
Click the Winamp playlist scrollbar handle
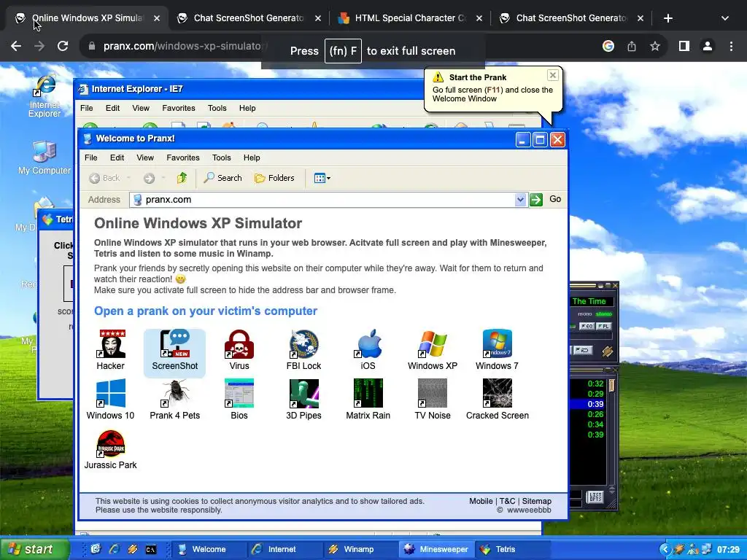point(612,385)
